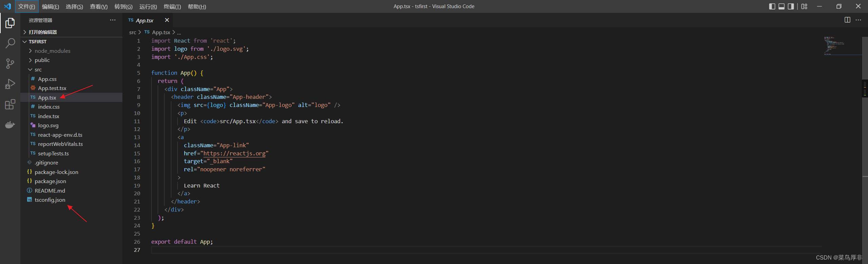Image resolution: width=868 pixels, height=264 pixels.
Task: Open the Run and Debug view
Action: tap(10, 84)
